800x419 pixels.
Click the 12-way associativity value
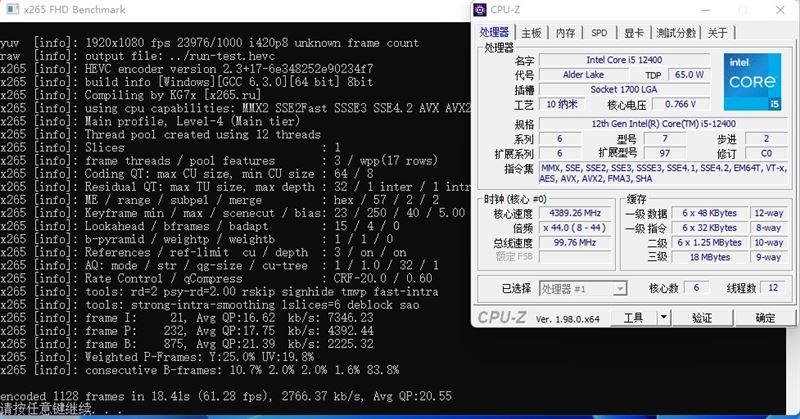769,213
